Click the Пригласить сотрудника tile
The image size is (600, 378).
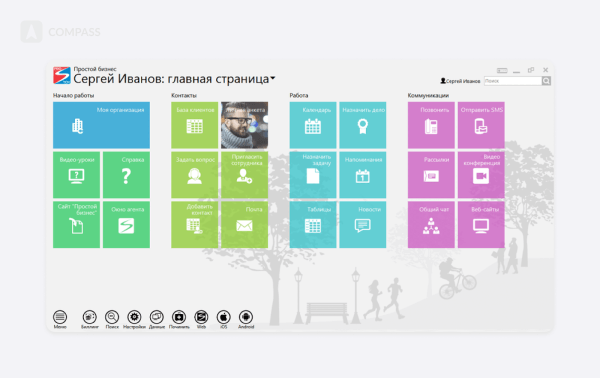pyautogui.click(x=245, y=175)
